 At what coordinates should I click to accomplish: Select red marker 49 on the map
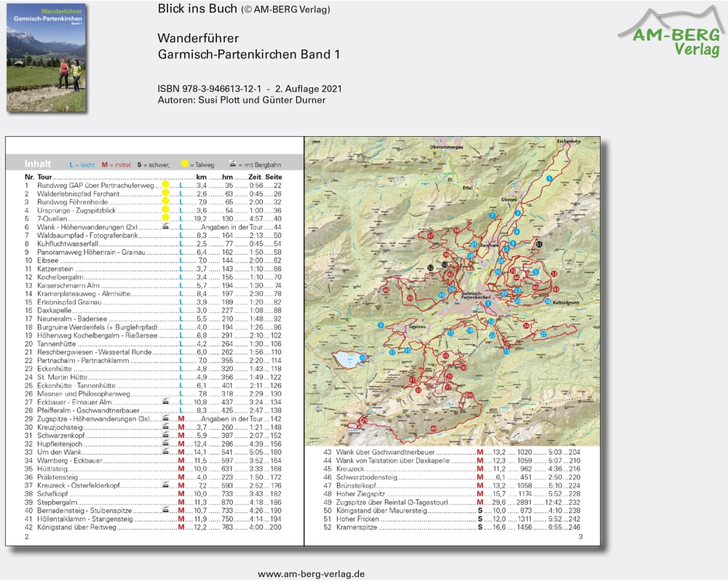(433, 429)
